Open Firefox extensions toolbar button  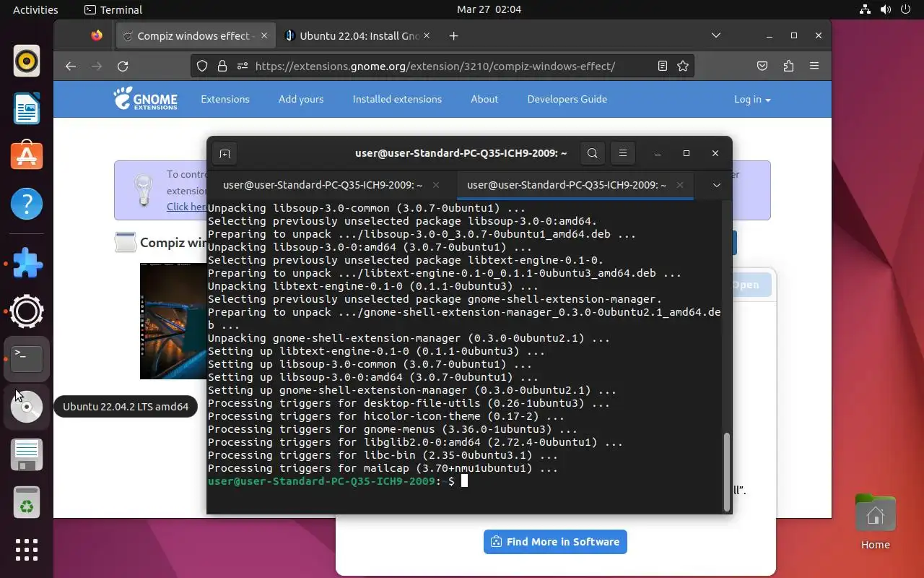[788, 66]
